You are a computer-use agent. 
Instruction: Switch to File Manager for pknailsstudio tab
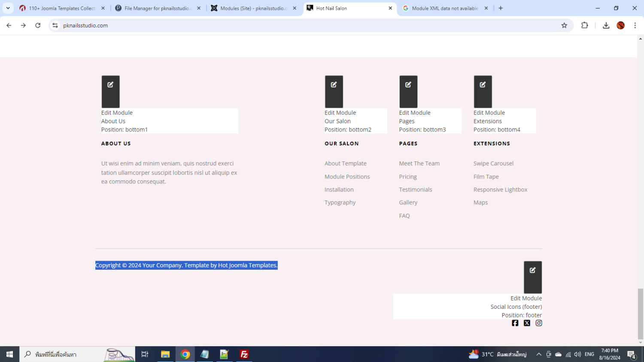coord(158,8)
